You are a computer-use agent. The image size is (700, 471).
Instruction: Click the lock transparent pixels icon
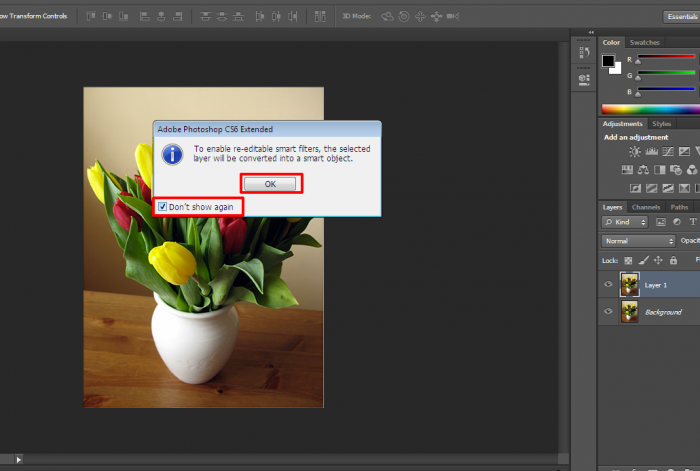[627, 260]
